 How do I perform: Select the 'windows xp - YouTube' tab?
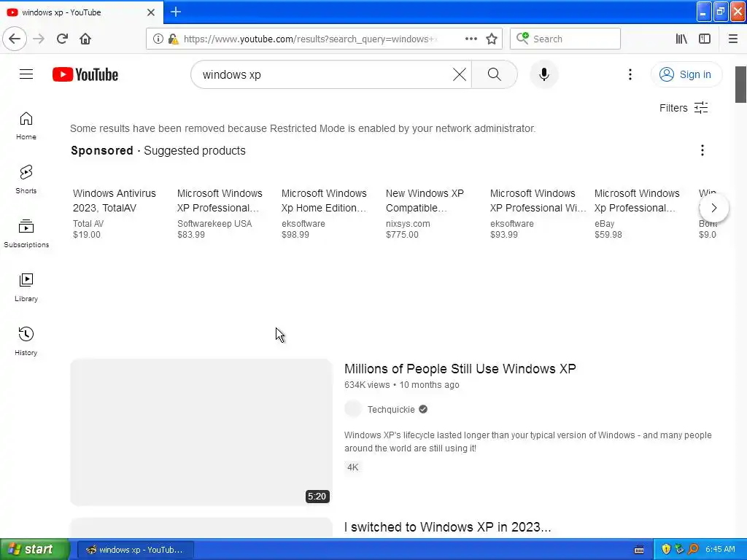(82, 12)
